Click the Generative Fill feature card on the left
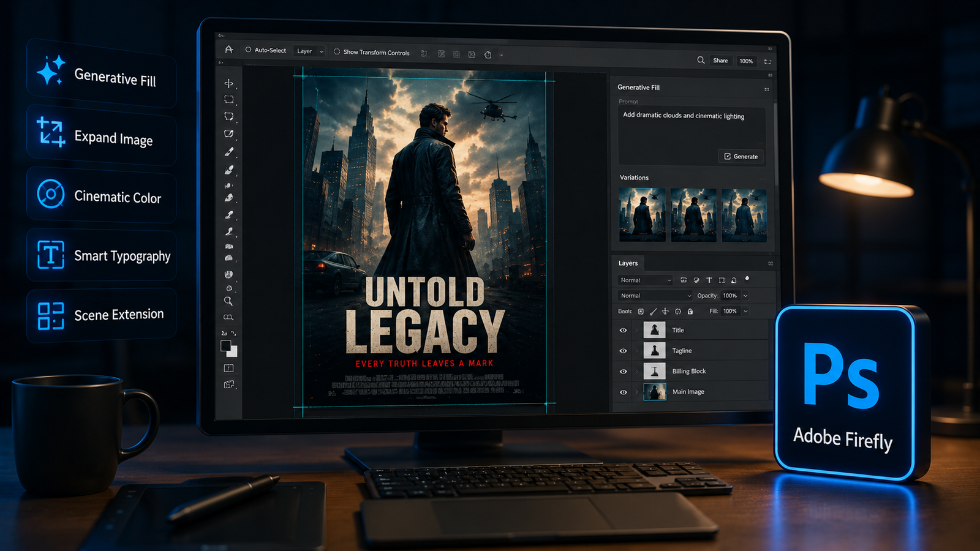This screenshot has width=980, height=551. 102,74
